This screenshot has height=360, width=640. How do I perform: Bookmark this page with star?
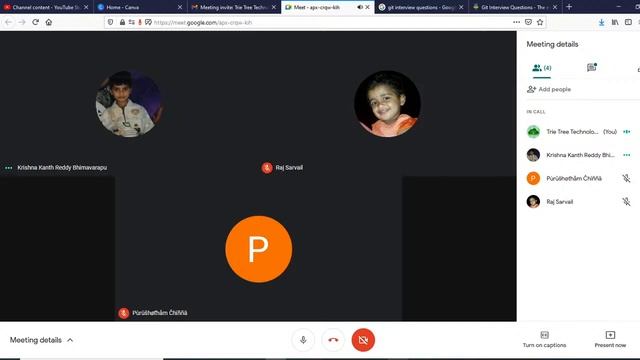click(x=540, y=22)
